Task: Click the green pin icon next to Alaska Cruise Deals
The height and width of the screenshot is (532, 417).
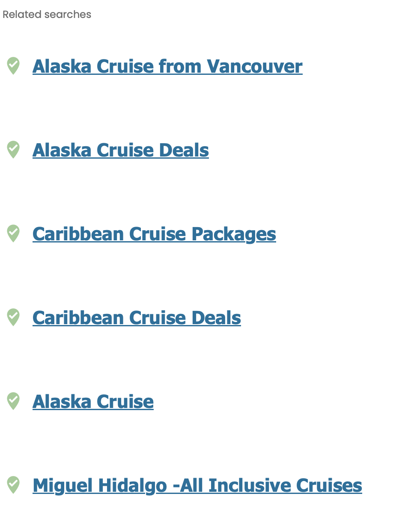Action: coord(13,150)
